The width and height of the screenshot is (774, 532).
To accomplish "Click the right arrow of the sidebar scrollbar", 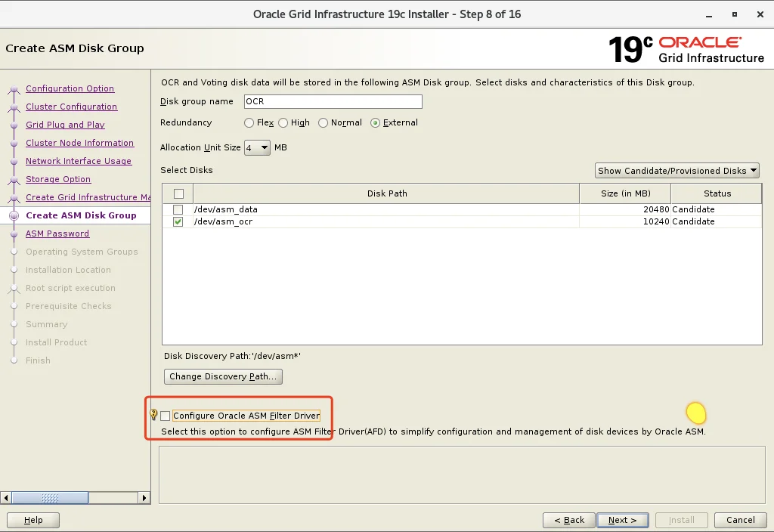I will click(144, 497).
